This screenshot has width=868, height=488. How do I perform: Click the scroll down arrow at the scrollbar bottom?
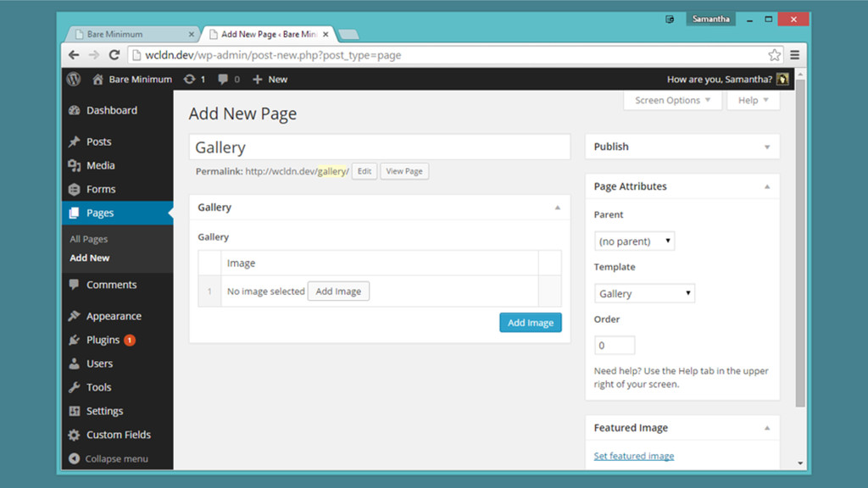800,463
